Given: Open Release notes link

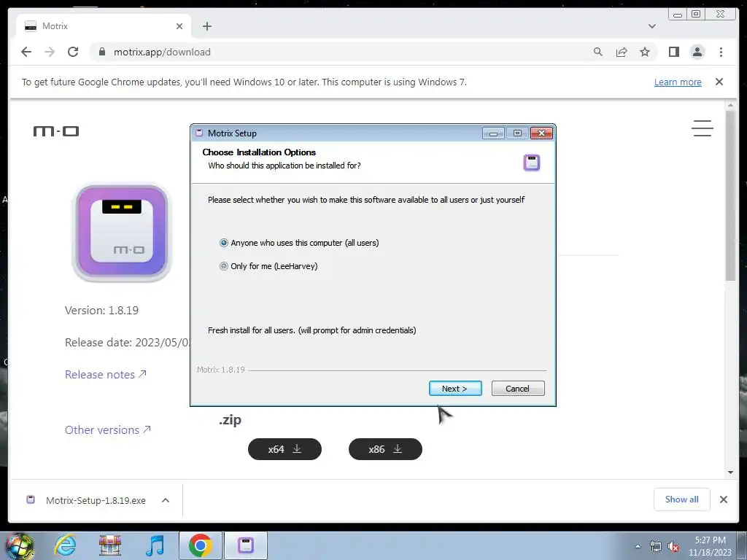Looking at the screenshot, I should [x=105, y=374].
